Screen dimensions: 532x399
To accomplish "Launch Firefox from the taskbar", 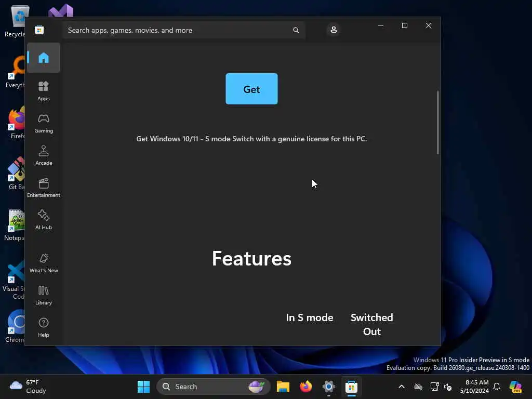I will pyautogui.click(x=305, y=387).
